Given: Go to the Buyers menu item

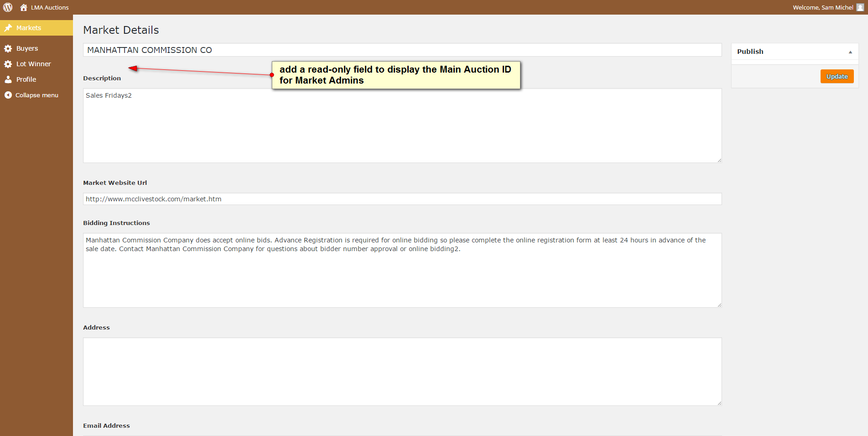Looking at the screenshot, I should click(x=36, y=48).
